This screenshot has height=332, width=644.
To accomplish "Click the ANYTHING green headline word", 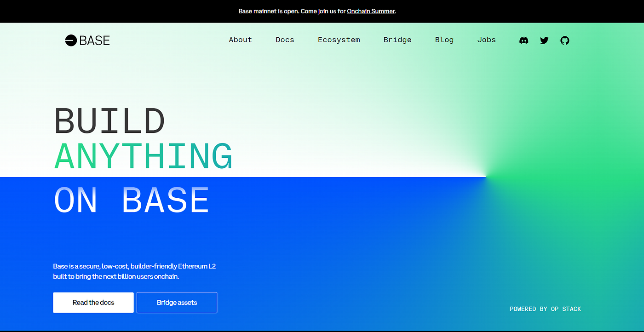I will pyautogui.click(x=144, y=156).
